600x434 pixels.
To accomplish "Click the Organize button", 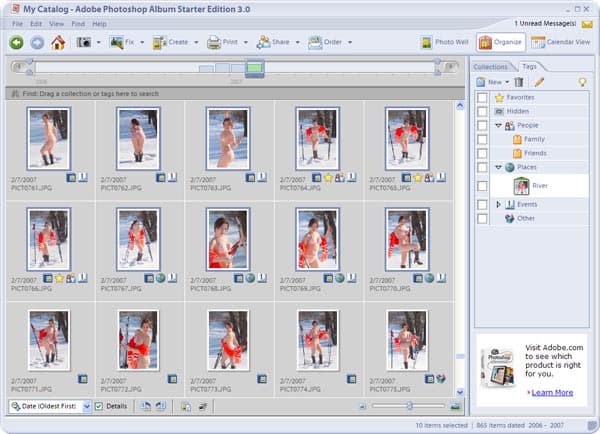I will pos(501,42).
